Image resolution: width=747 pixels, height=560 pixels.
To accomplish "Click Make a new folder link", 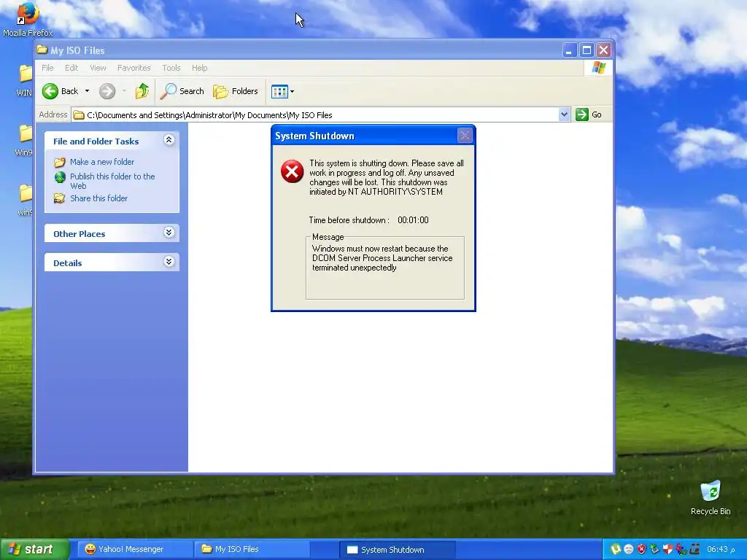I will 102,162.
